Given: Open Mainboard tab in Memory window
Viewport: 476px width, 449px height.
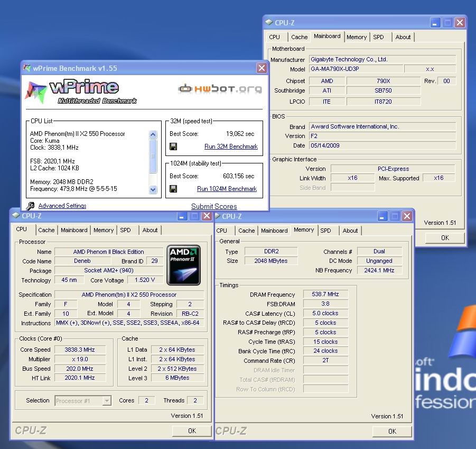Looking at the screenshot, I should click(274, 231).
